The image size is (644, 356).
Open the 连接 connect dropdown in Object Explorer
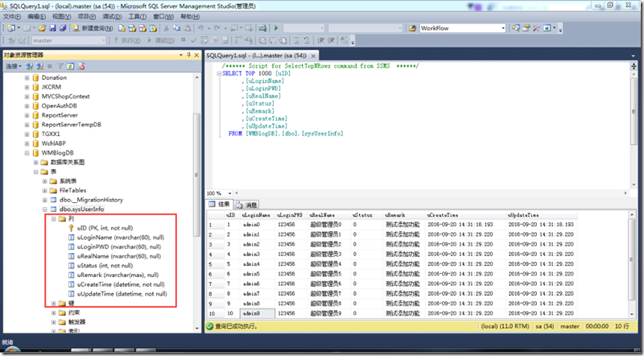(14, 66)
